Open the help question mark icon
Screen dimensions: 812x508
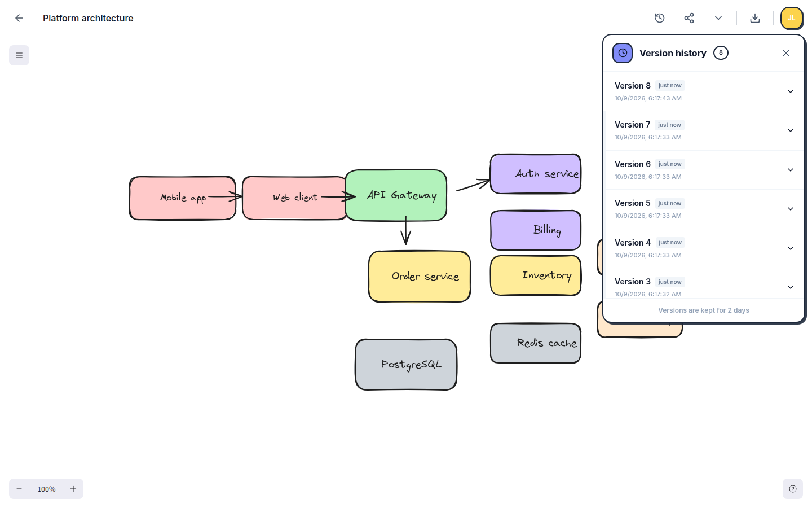click(x=793, y=489)
